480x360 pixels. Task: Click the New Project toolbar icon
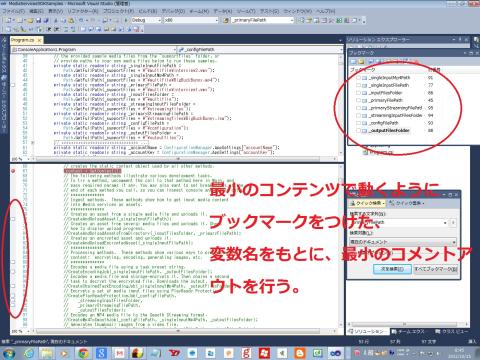click(x=8, y=20)
